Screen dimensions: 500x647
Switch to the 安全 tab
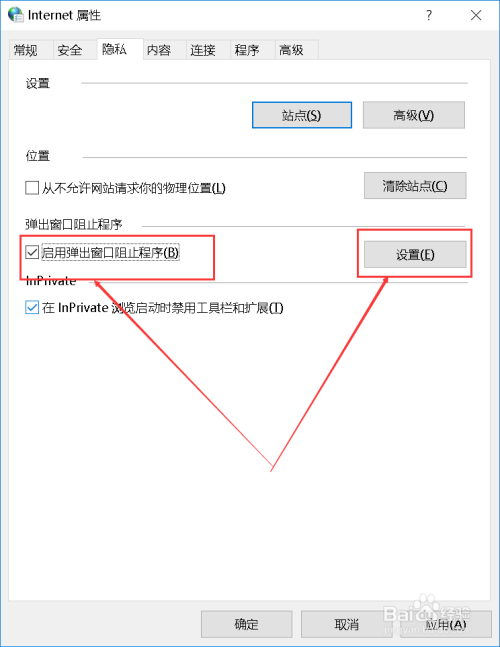(70, 50)
